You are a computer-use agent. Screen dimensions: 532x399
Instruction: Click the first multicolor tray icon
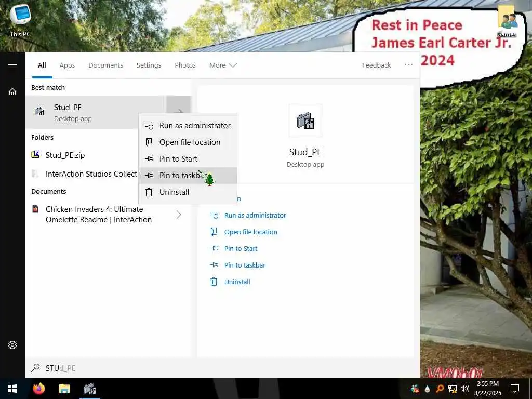tap(415, 389)
